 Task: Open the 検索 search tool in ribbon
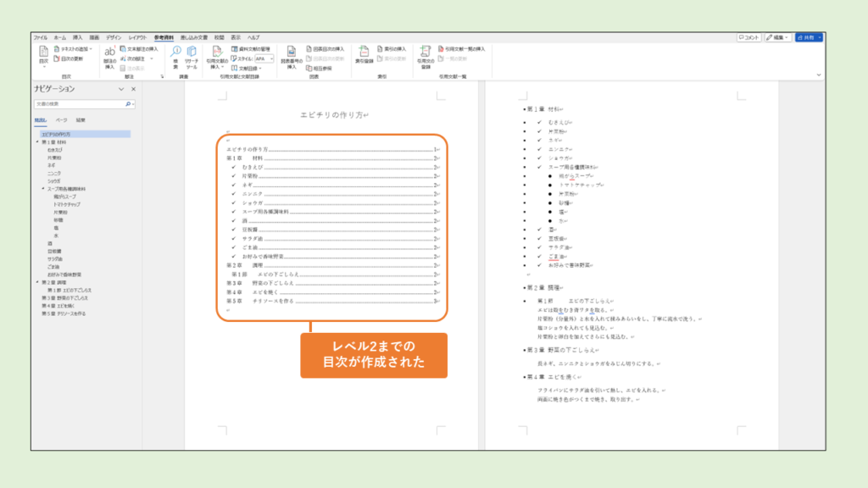tap(175, 57)
